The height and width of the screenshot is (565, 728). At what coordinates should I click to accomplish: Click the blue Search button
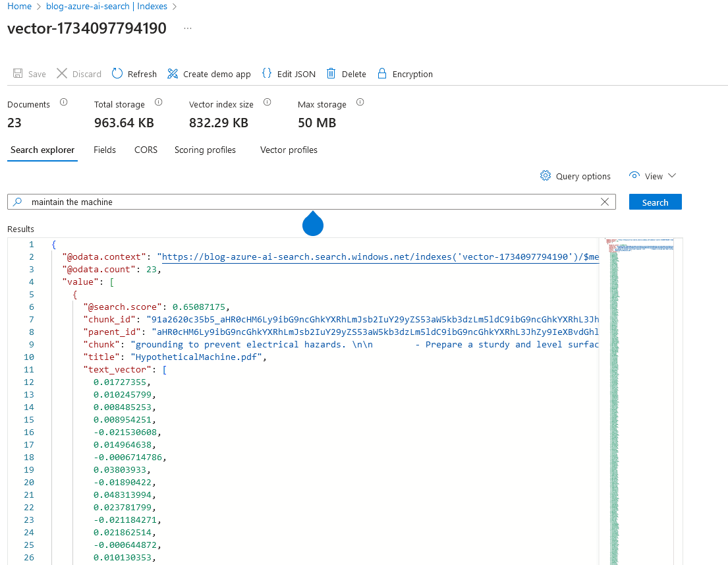point(655,202)
